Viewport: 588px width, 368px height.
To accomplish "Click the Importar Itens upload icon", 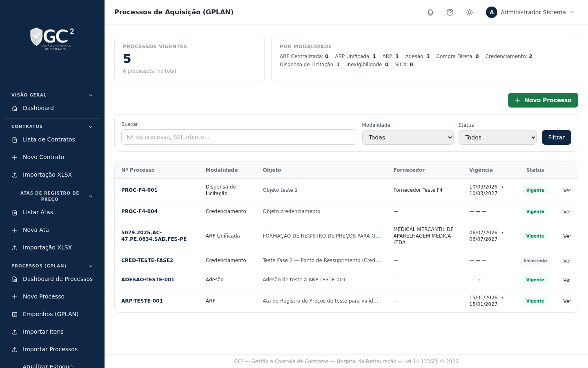I will [x=15, y=332].
